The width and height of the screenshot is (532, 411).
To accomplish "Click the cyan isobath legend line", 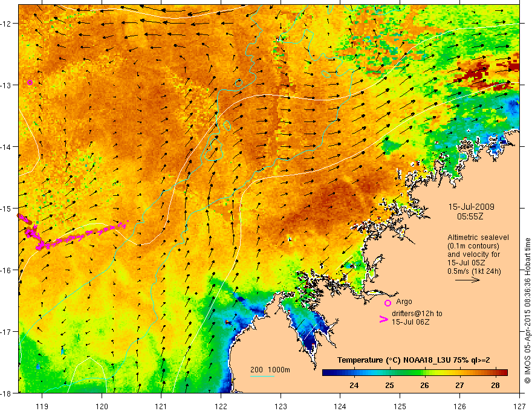I will (262, 376).
